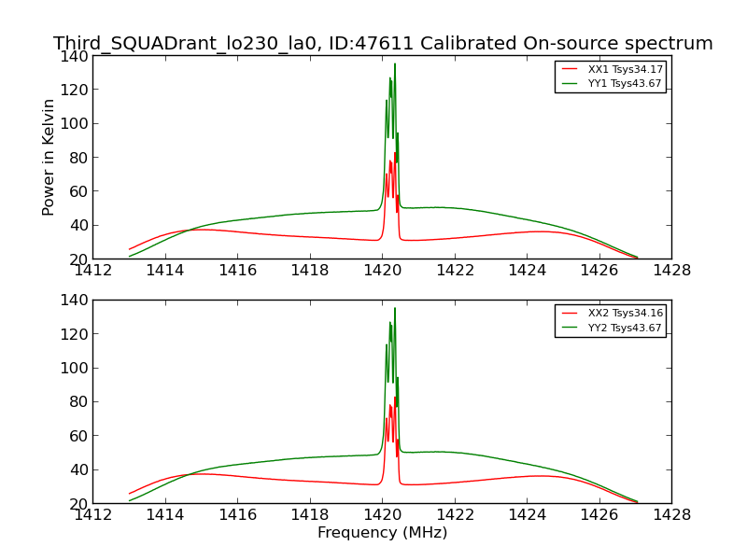This screenshot has width=747, height=560.
Task: Click the 'Frequency (MHz)' x-axis label
Action: pyautogui.click(x=383, y=532)
